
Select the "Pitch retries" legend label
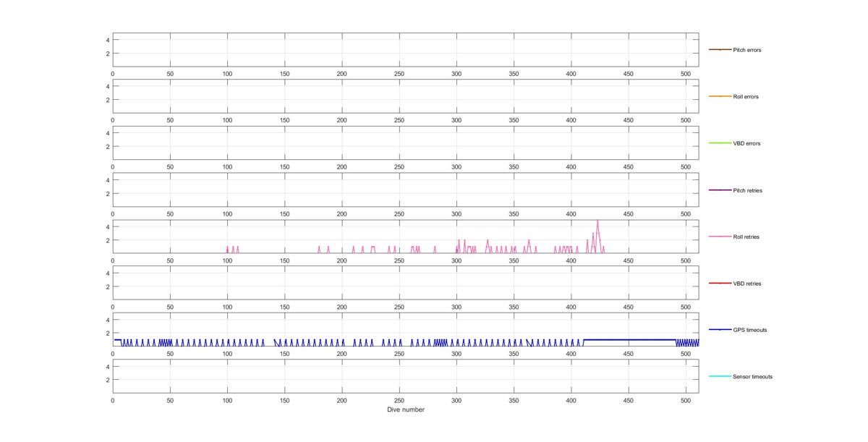click(x=747, y=190)
